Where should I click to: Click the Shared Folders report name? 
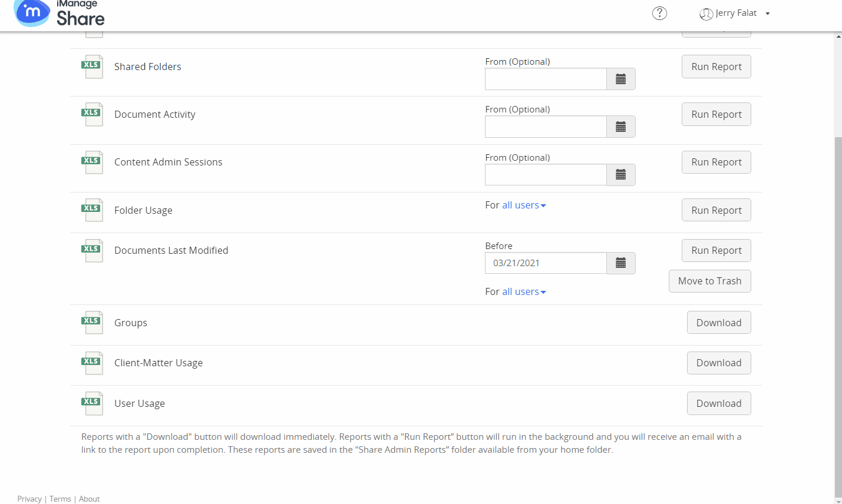pyautogui.click(x=148, y=67)
